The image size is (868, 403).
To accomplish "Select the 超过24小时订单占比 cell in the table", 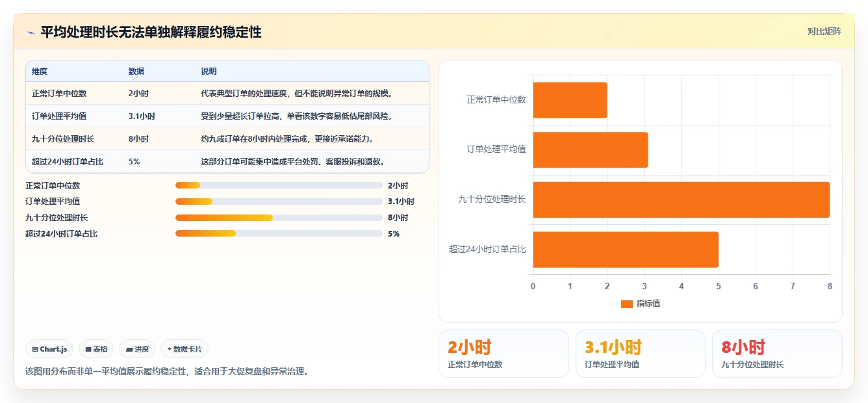I will click(68, 162).
